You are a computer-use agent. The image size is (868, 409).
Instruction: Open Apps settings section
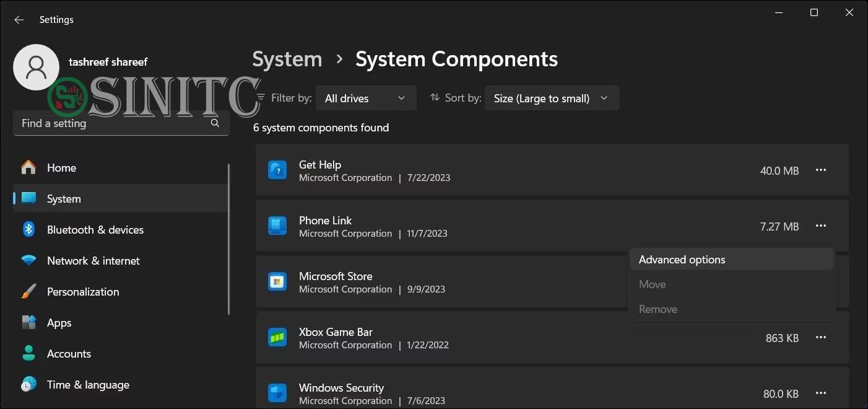[120, 323]
